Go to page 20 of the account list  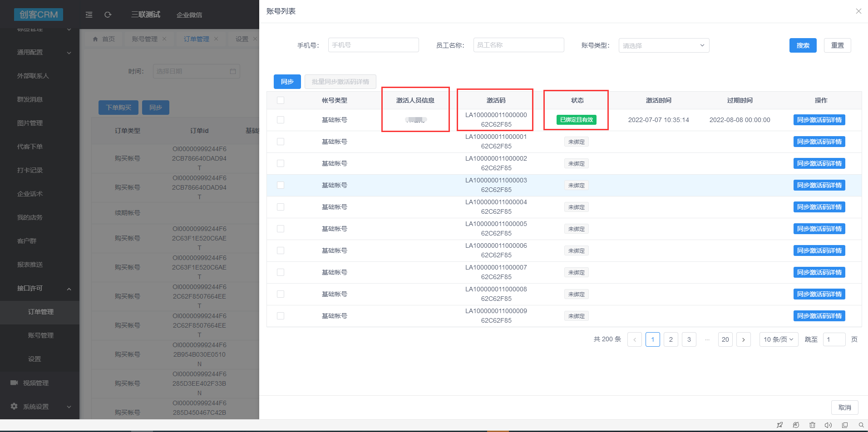click(725, 339)
